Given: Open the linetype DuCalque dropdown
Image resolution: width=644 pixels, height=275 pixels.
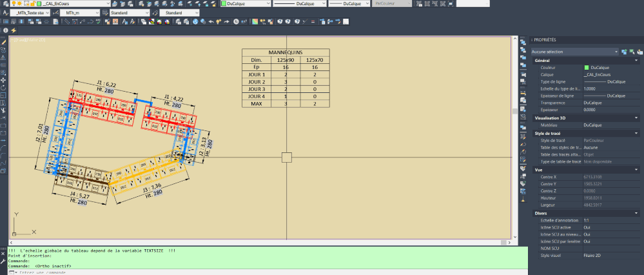Looking at the screenshot, I should (300, 3).
